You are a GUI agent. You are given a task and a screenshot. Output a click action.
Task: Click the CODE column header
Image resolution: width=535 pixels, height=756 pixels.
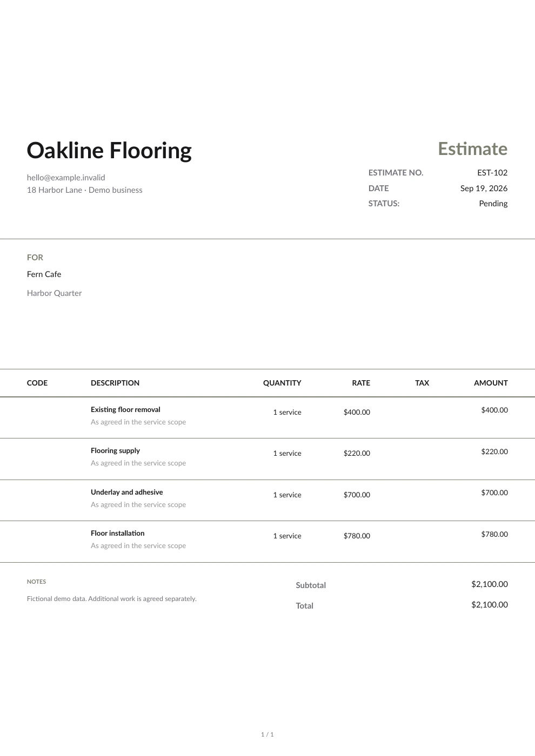pos(37,383)
